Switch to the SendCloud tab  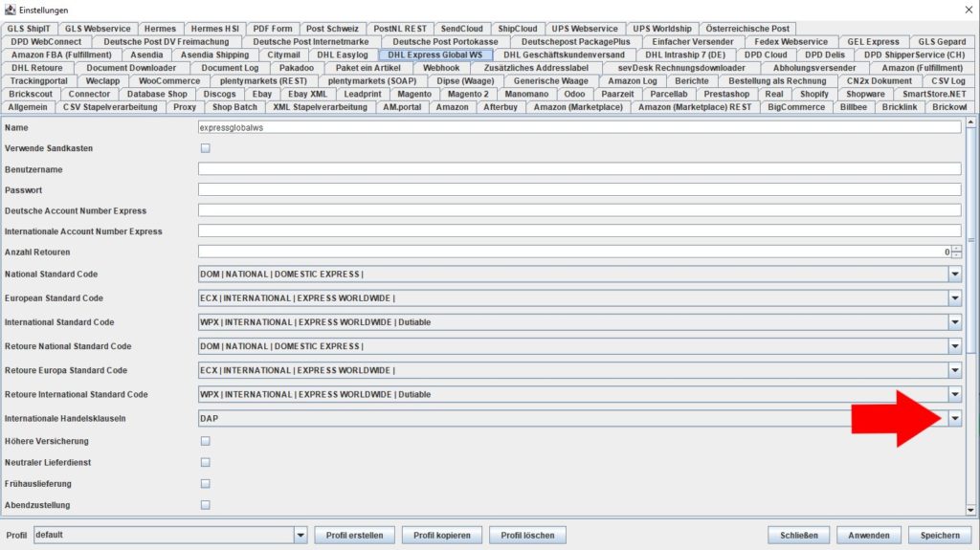[462, 29]
